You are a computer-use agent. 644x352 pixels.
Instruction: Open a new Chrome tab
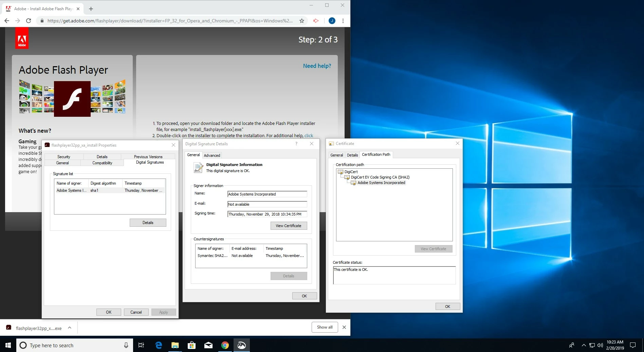coord(91,9)
